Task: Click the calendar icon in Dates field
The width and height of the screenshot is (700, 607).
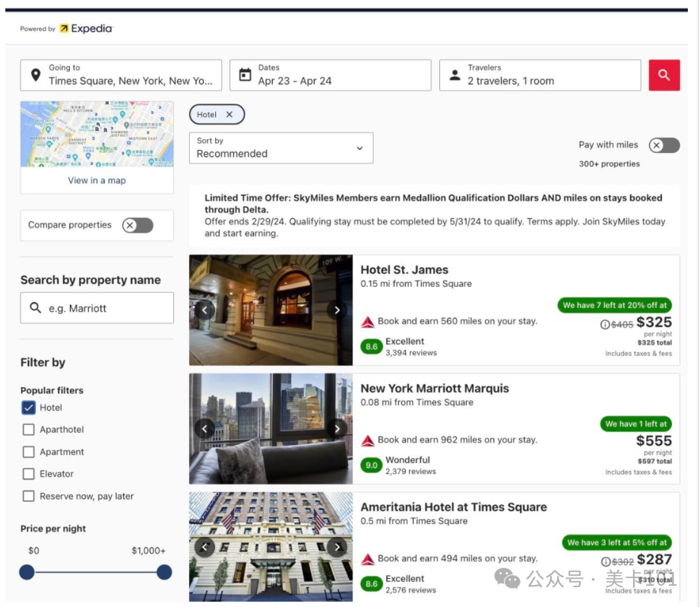Action: pyautogui.click(x=245, y=75)
